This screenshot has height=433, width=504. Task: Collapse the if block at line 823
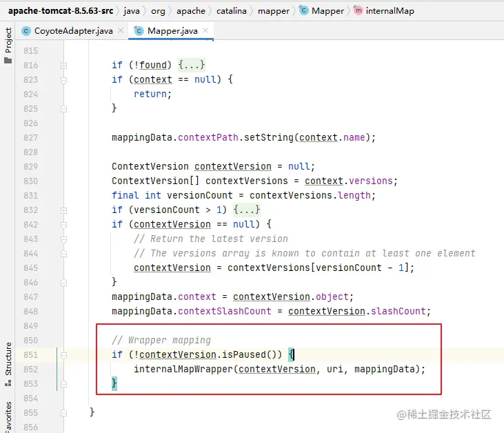pos(63,80)
